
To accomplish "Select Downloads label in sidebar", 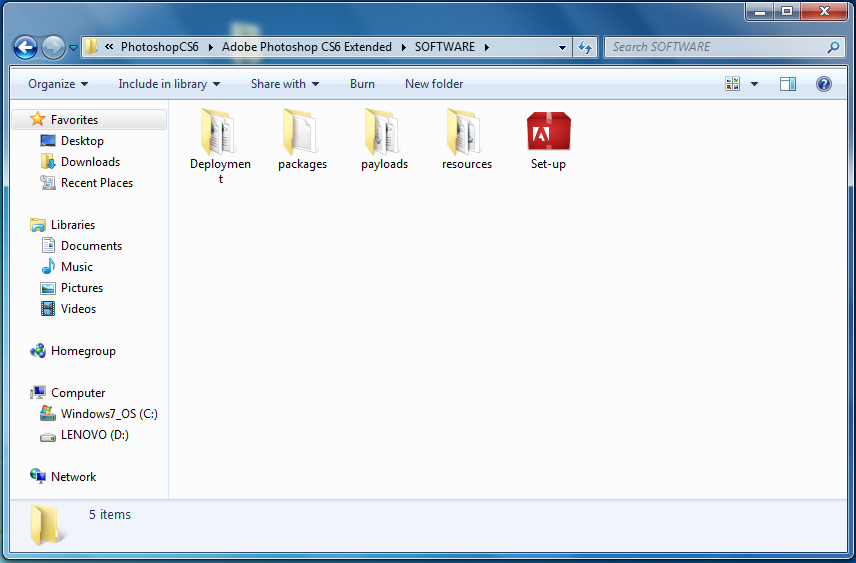I will click(x=91, y=162).
